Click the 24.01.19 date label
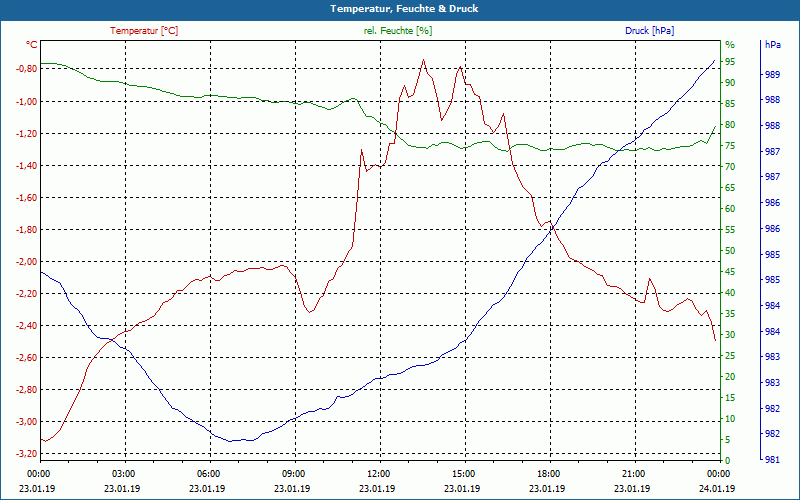 (717, 488)
